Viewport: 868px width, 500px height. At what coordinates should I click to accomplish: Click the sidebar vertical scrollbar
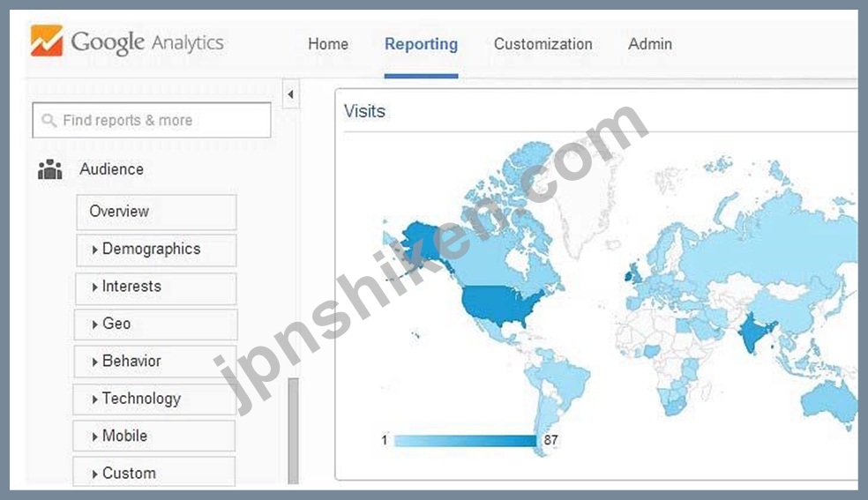[294, 431]
